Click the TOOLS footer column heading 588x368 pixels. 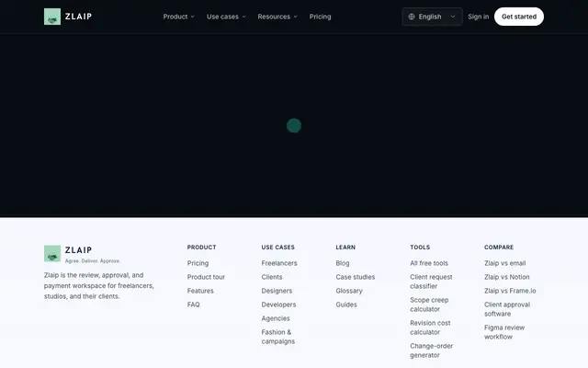click(420, 247)
